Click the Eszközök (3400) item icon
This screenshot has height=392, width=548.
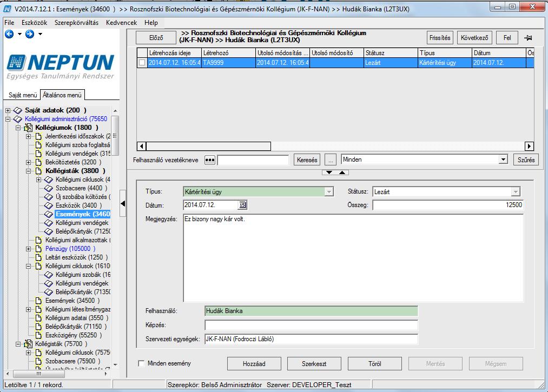[49, 205]
